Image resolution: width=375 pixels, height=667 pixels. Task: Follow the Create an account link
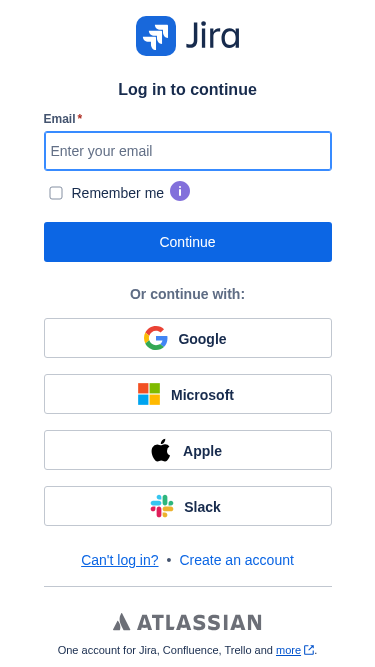[237, 560]
